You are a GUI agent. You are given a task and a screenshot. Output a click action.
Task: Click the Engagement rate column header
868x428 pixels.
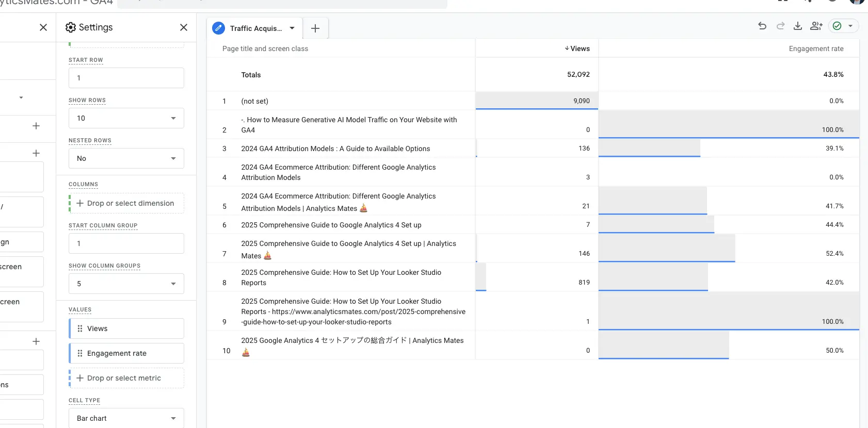point(816,48)
